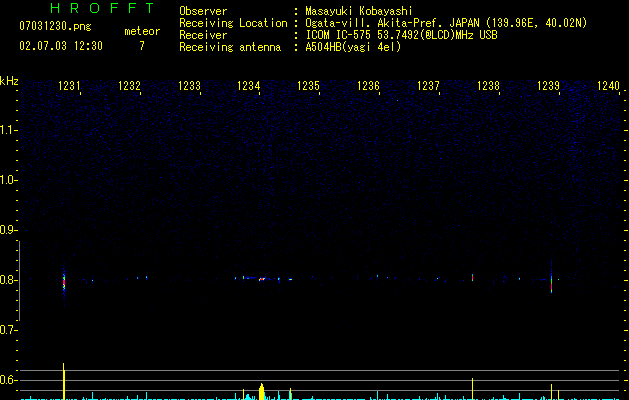Viewport: 629px width, 400px height.
Task: Select the observer name Masayuki Kobayashi
Action: click(359, 11)
